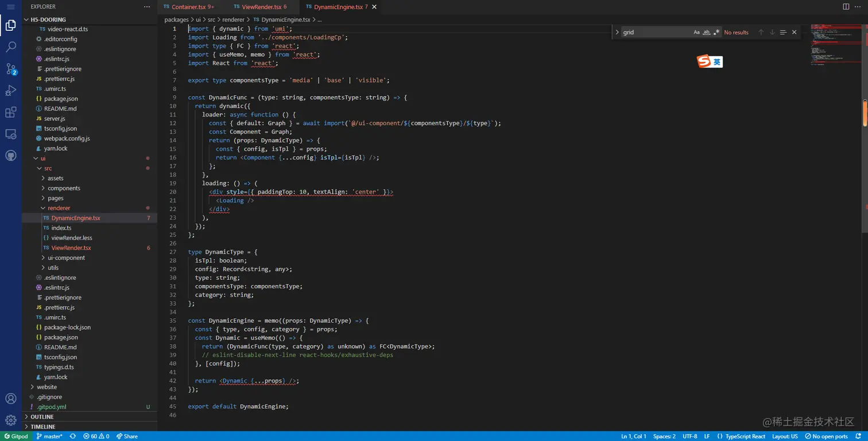The width and height of the screenshot is (868, 441).
Task: Close the DynamicEngine.tsx tab
Action: (x=374, y=7)
